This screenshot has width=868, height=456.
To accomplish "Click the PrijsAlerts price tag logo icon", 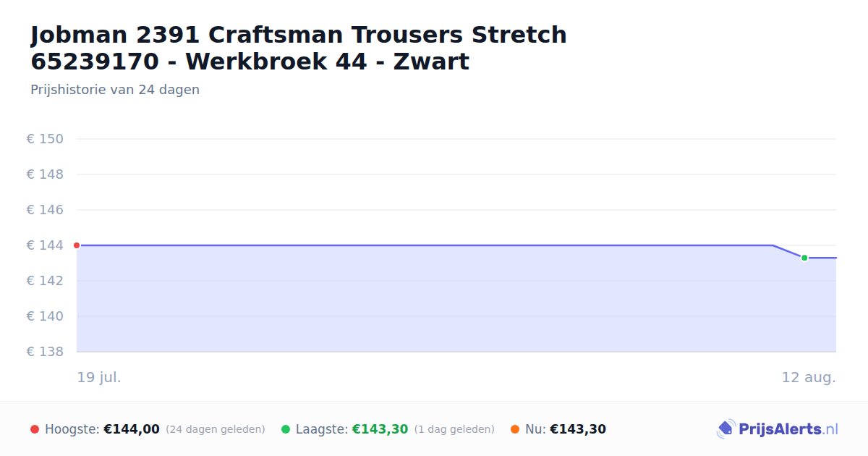I will click(x=726, y=429).
